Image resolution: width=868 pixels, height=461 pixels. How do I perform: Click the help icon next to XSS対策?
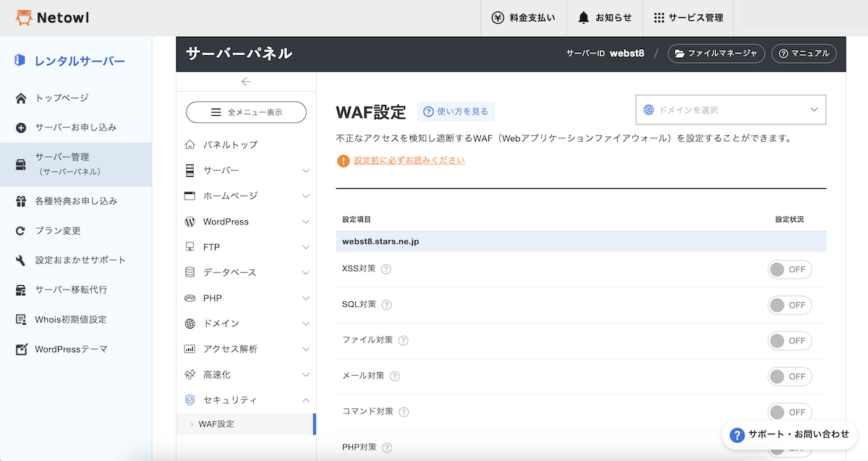coord(386,269)
